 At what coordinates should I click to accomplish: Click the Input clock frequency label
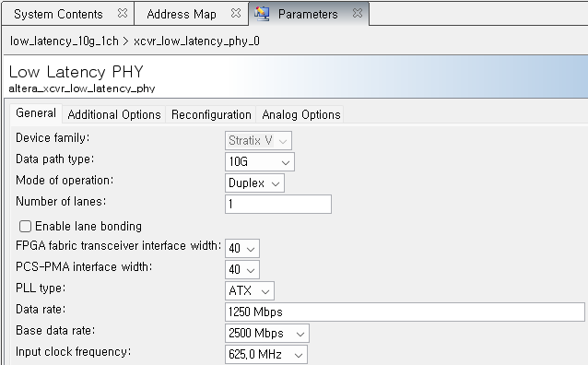(73, 352)
